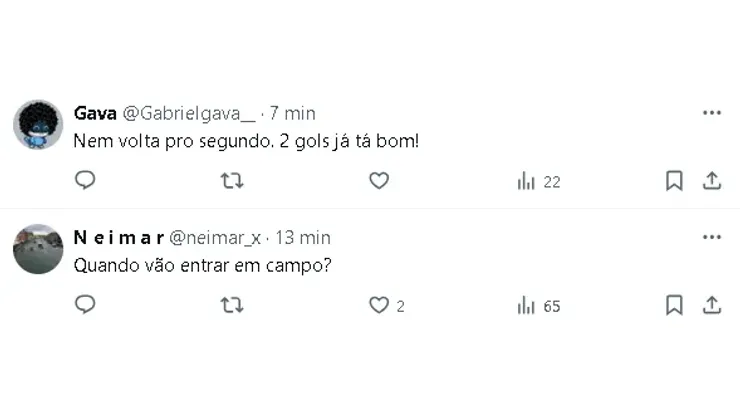Reply to Gava's tweet

85,180
